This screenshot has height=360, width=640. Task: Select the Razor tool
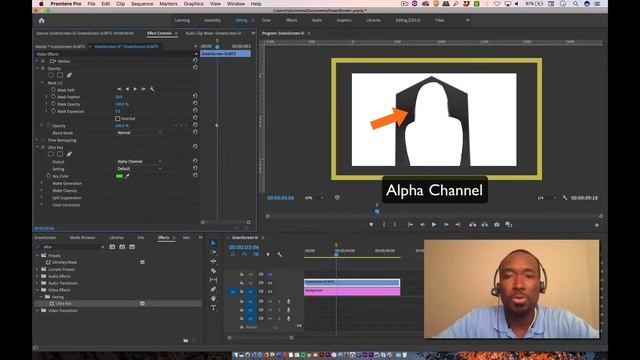coord(213,271)
